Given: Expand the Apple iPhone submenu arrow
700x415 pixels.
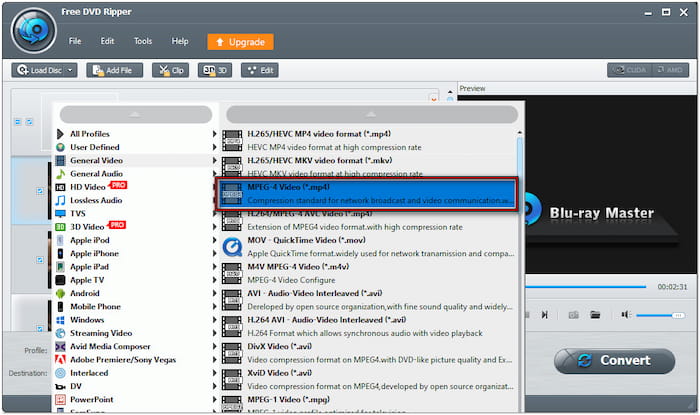Looking at the screenshot, I should click(x=214, y=253).
